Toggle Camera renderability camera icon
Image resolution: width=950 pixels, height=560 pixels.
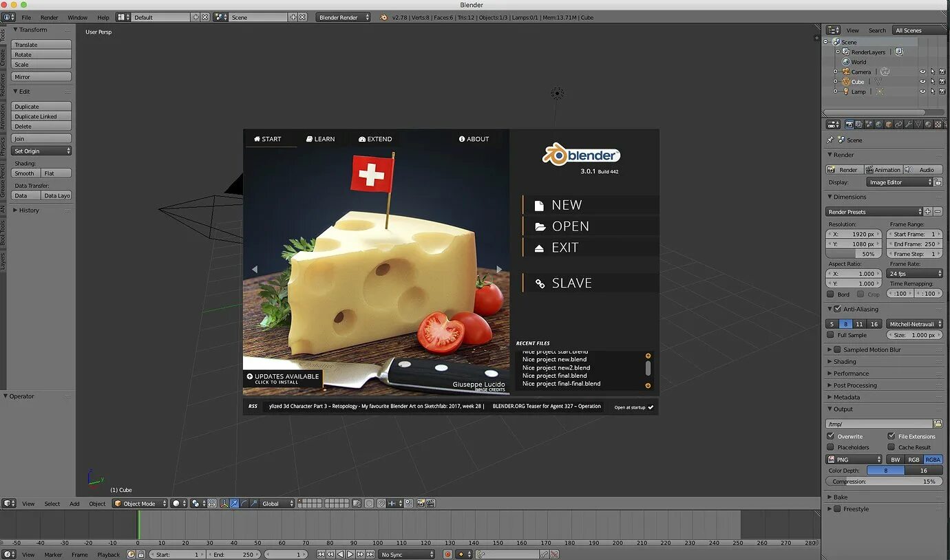pos(942,72)
